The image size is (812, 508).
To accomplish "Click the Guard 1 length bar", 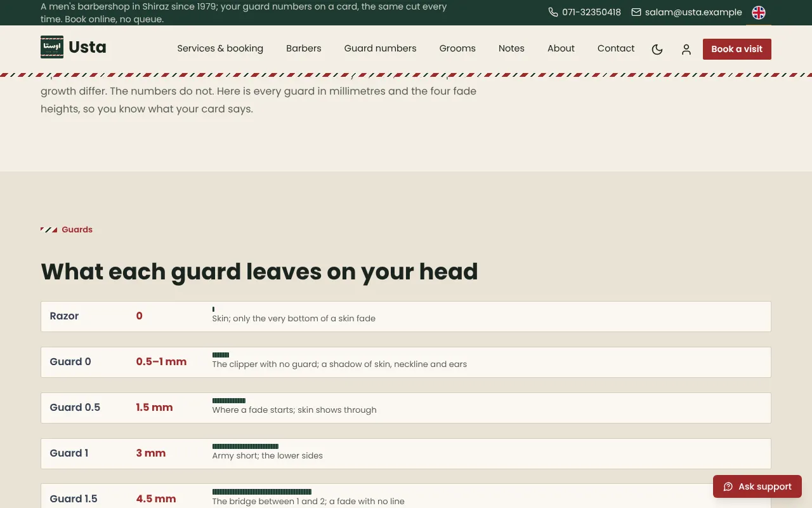I will (x=245, y=446).
